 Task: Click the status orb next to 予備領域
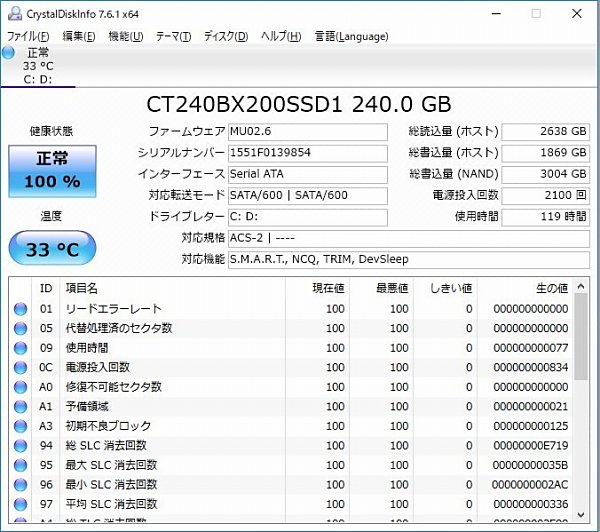(x=21, y=406)
